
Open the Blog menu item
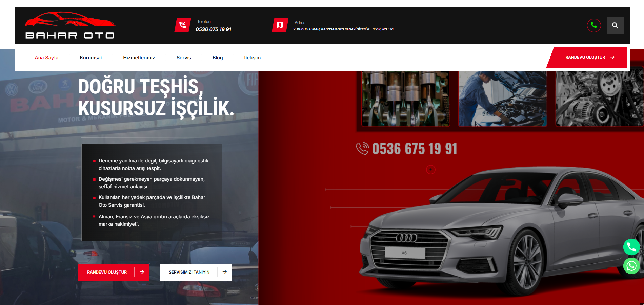[x=218, y=58]
